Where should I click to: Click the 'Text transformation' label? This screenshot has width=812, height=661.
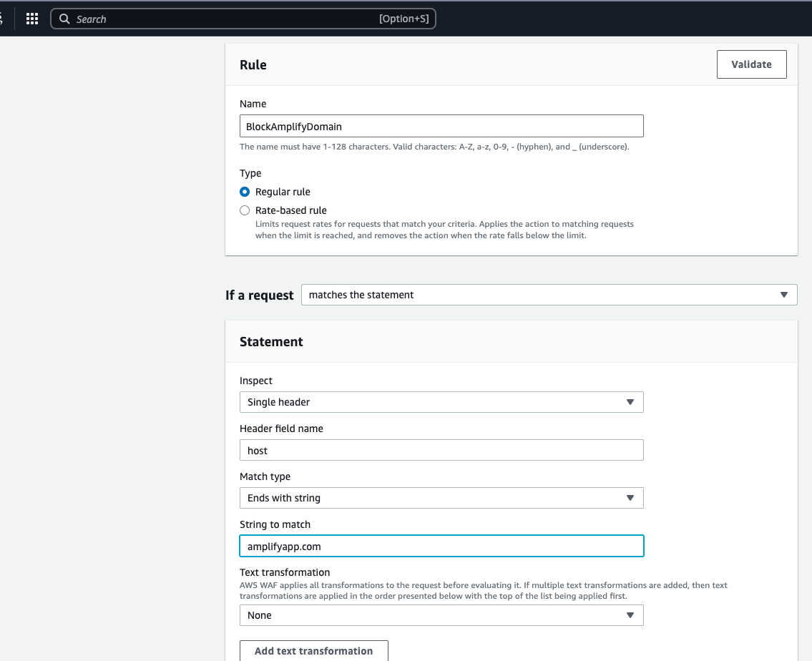(284, 572)
